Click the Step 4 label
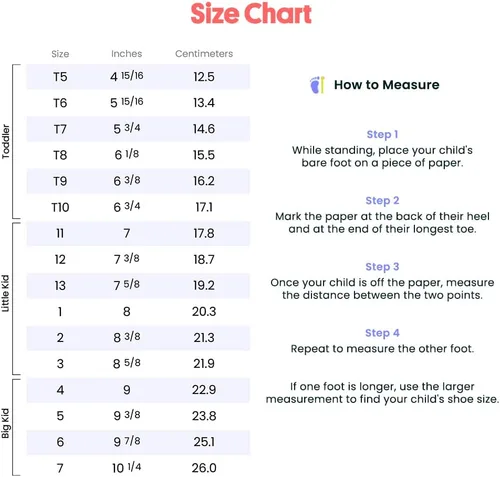Image resolution: width=500 pixels, height=477 pixels. (x=382, y=333)
